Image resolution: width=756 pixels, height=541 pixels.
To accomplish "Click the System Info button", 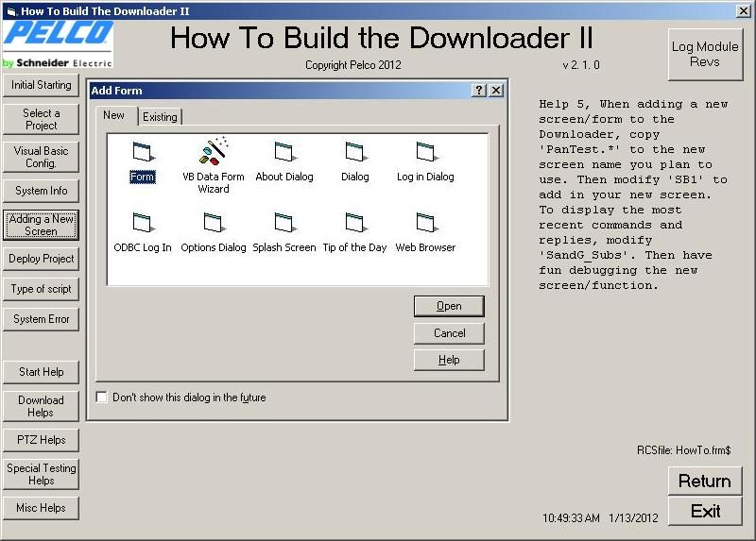I will (41, 191).
